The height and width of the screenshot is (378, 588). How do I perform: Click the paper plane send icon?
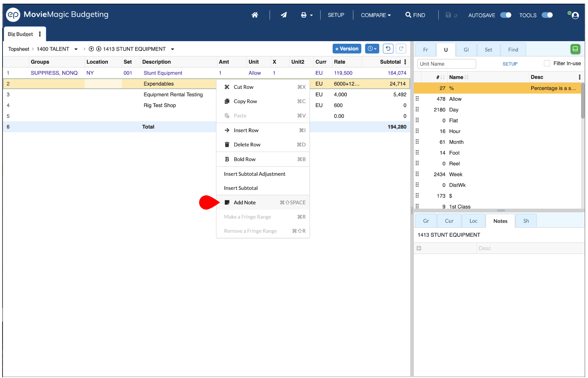[284, 15]
